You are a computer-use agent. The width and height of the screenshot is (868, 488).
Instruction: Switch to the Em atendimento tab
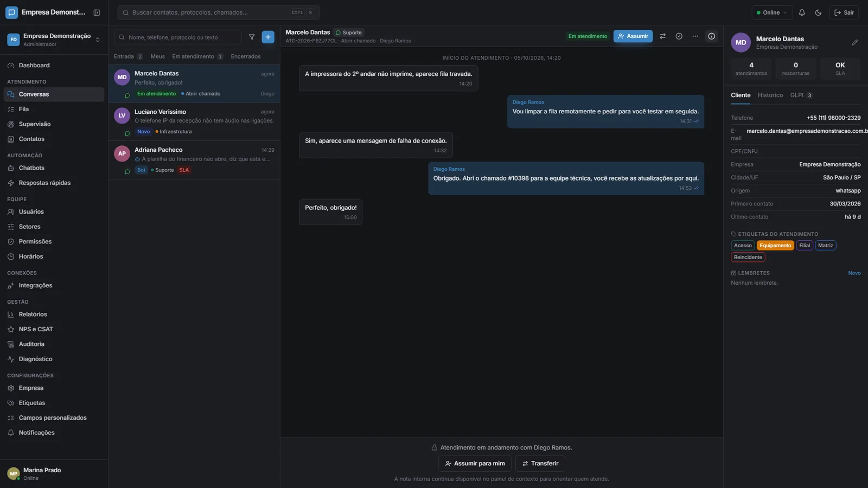point(197,56)
